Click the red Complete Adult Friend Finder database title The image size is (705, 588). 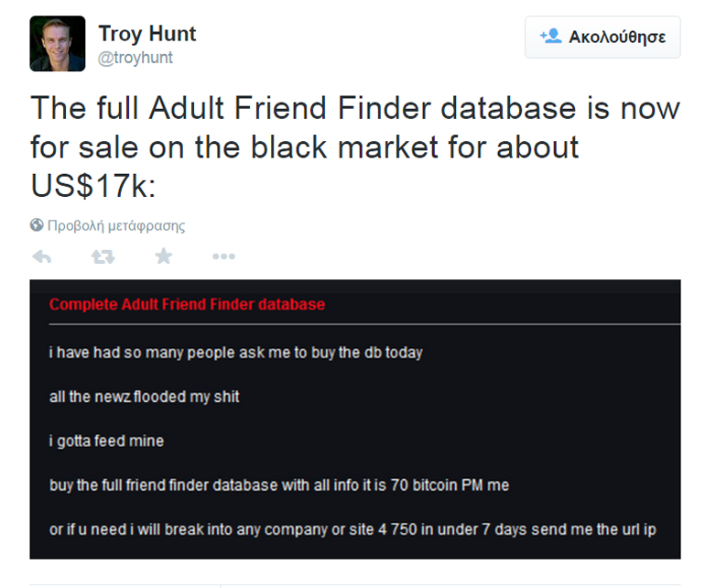point(187,304)
